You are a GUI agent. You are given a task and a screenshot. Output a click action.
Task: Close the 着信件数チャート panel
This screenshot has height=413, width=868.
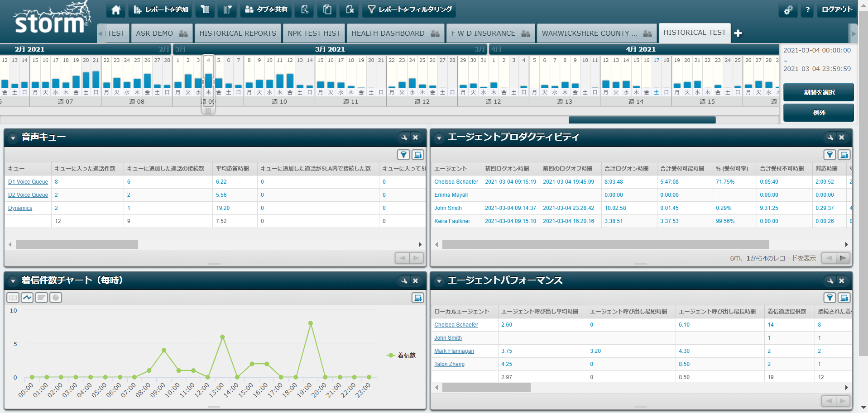click(416, 281)
